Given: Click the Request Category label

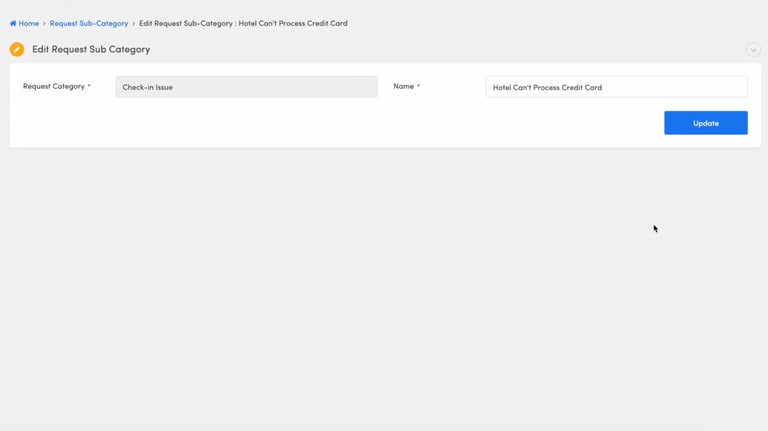Looking at the screenshot, I should (x=54, y=86).
